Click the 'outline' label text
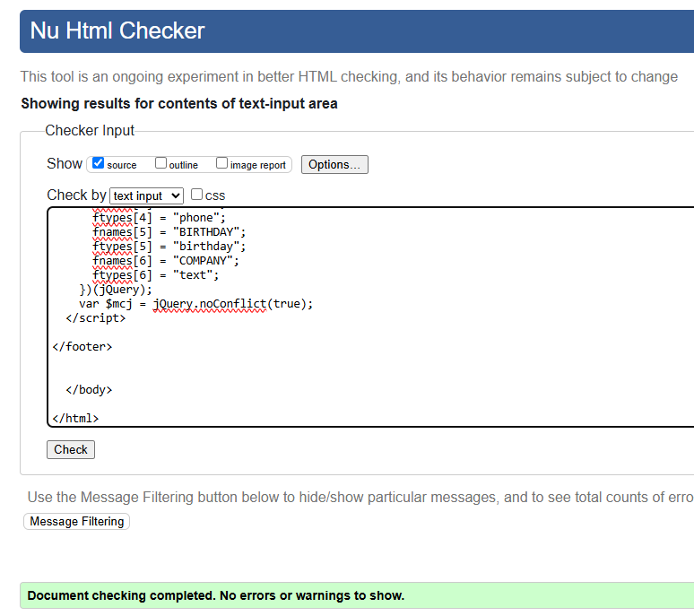The height and width of the screenshot is (616, 694). pyautogui.click(x=183, y=165)
